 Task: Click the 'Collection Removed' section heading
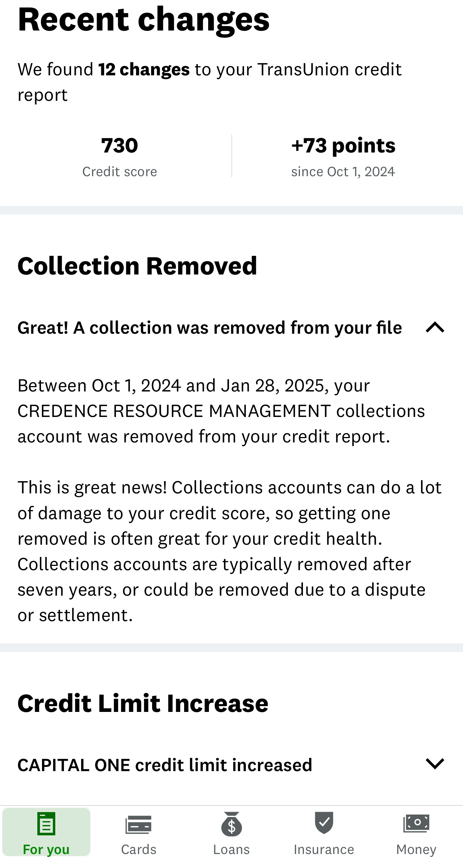click(137, 266)
